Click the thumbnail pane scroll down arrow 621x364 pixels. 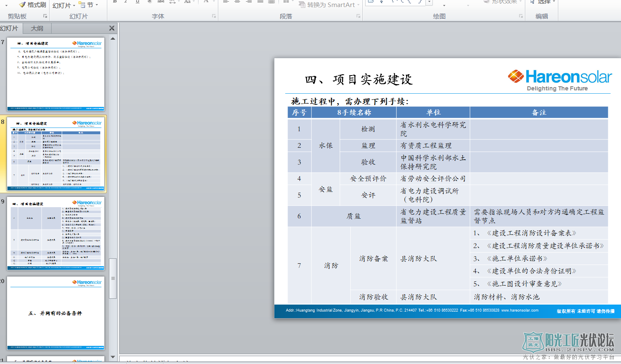[x=113, y=357]
